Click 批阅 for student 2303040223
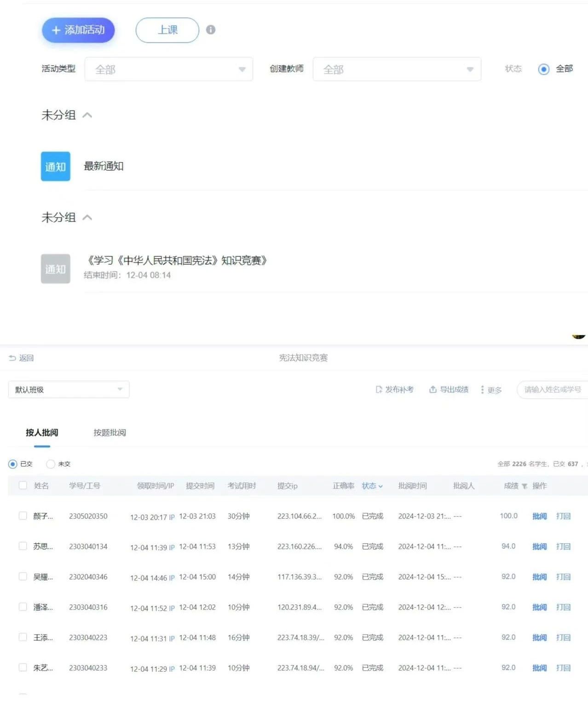This screenshot has width=588, height=727. click(540, 638)
